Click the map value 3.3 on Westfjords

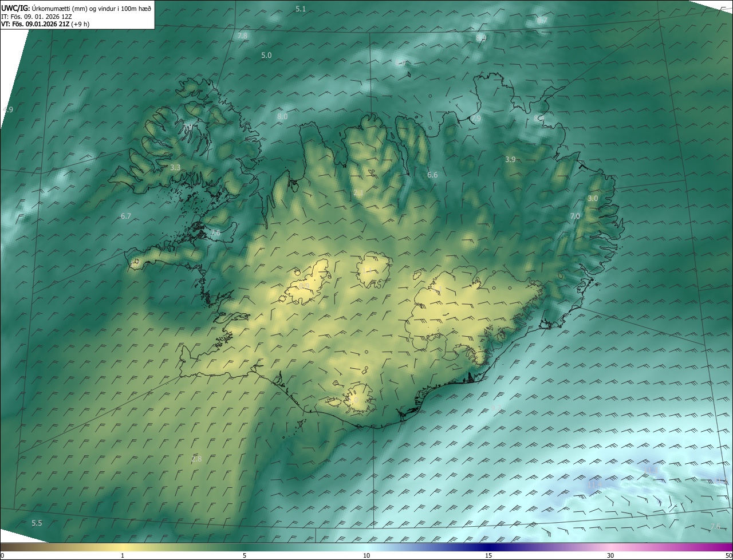[175, 167]
